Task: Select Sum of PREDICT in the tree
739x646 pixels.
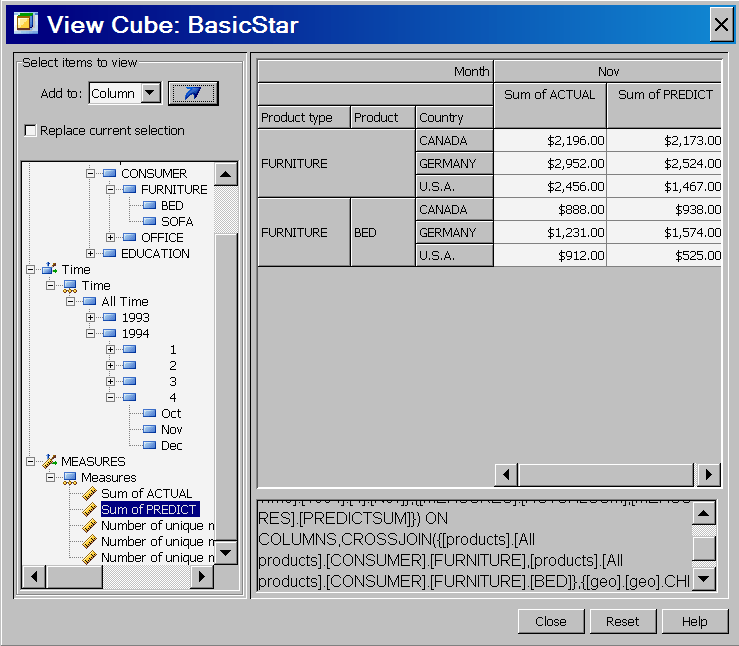Action: pos(150,509)
